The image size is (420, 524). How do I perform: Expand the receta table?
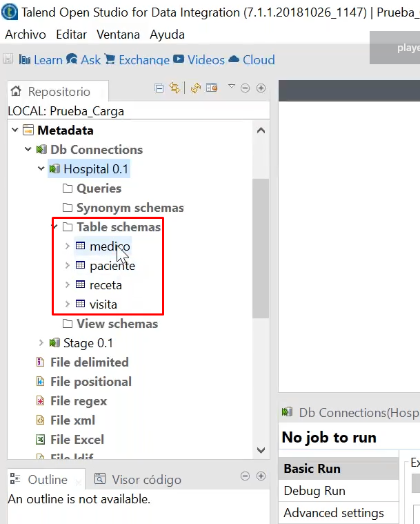(x=68, y=284)
